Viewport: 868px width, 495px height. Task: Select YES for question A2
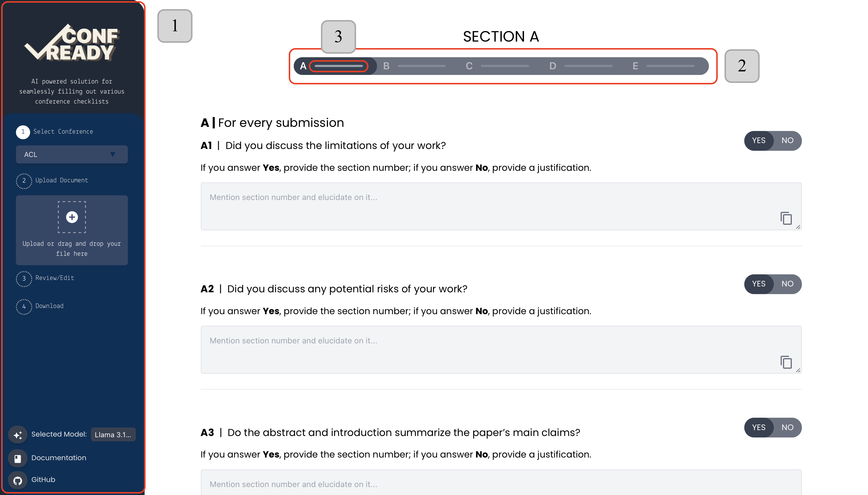(758, 284)
